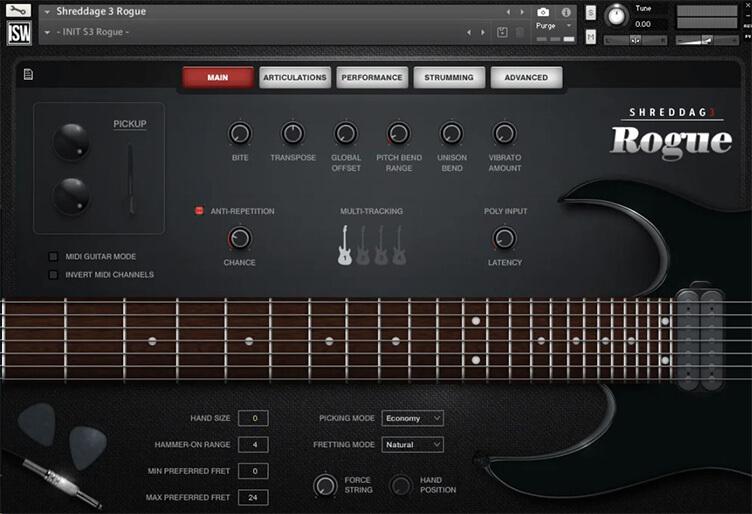Click the Poly Input label
This screenshot has width=752, height=514.
pyautogui.click(x=505, y=211)
